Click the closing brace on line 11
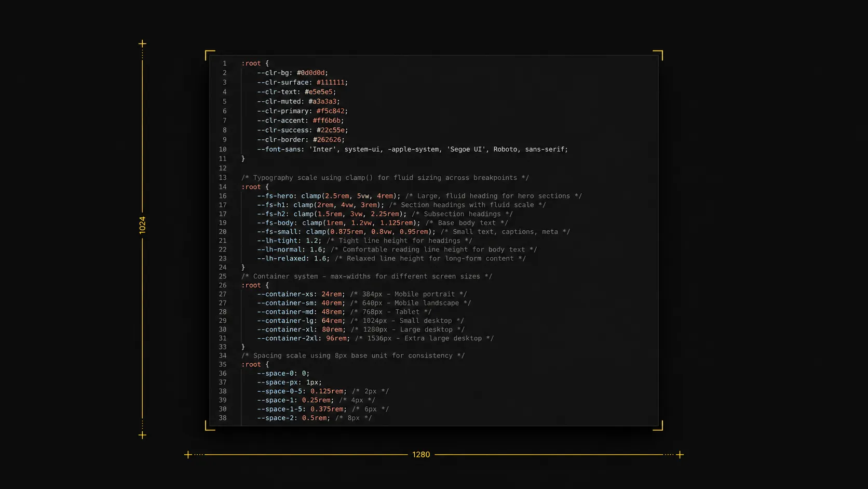The width and height of the screenshot is (868, 489). pyautogui.click(x=243, y=159)
